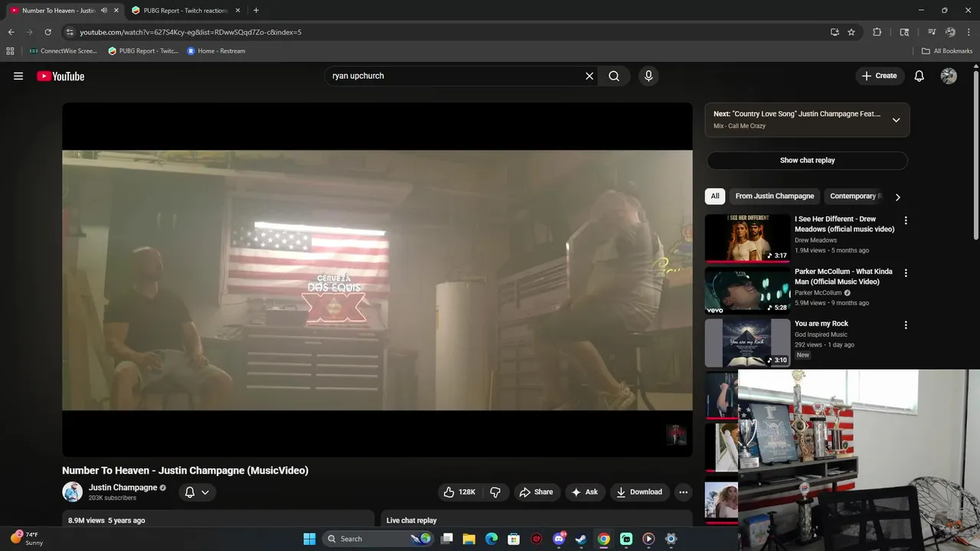Run search with magnifier button
Image resolution: width=980 pixels, height=551 pixels.
pyautogui.click(x=614, y=76)
